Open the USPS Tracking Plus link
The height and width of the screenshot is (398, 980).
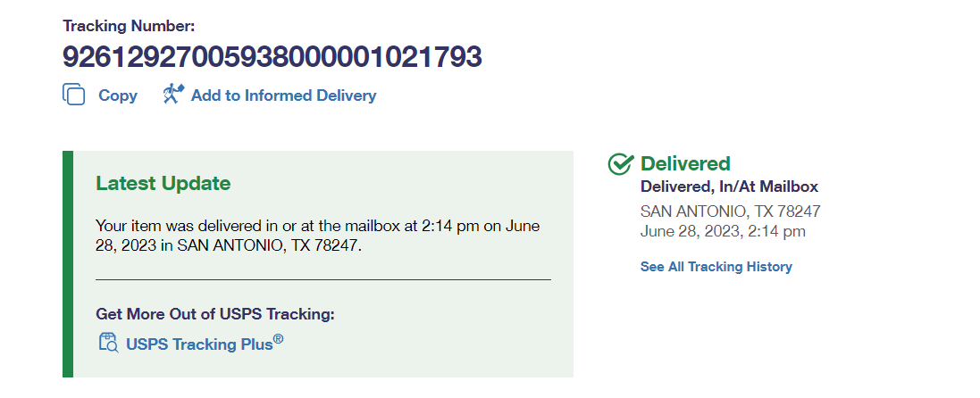point(198,344)
